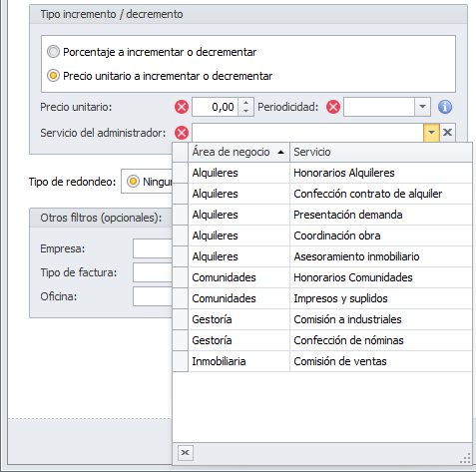Click the sort arrow on Área de negocio column
The height and width of the screenshot is (472, 476).
(280, 152)
